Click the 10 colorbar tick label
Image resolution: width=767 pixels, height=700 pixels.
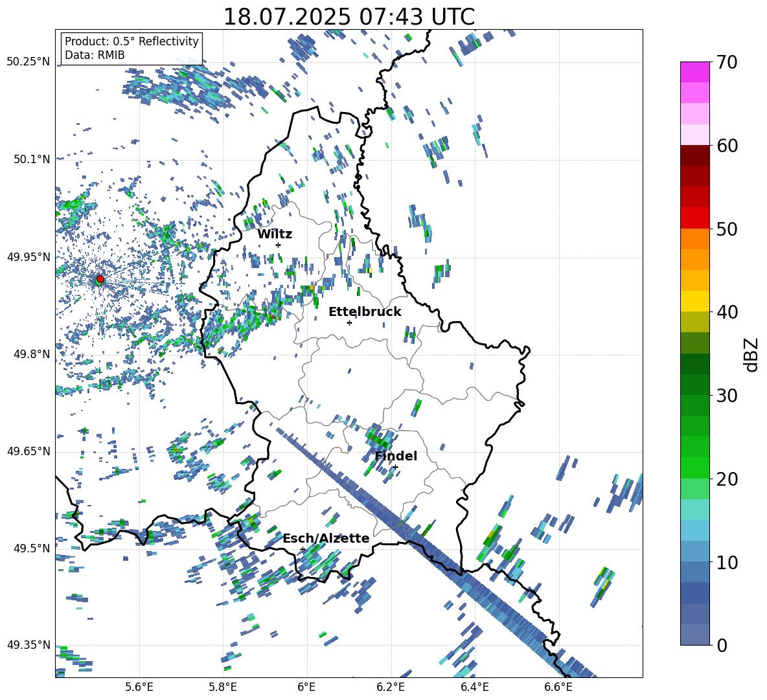pyautogui.click(x=726, y=562)
